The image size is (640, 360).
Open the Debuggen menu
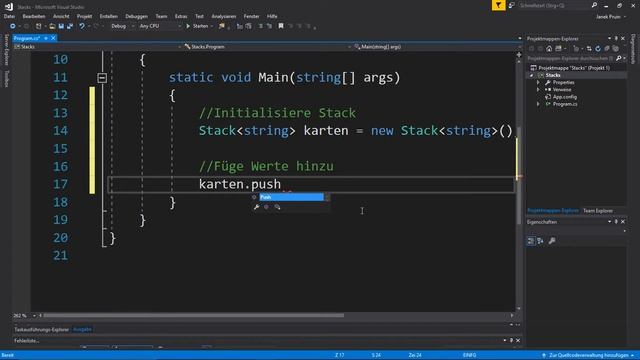point(136,16)
